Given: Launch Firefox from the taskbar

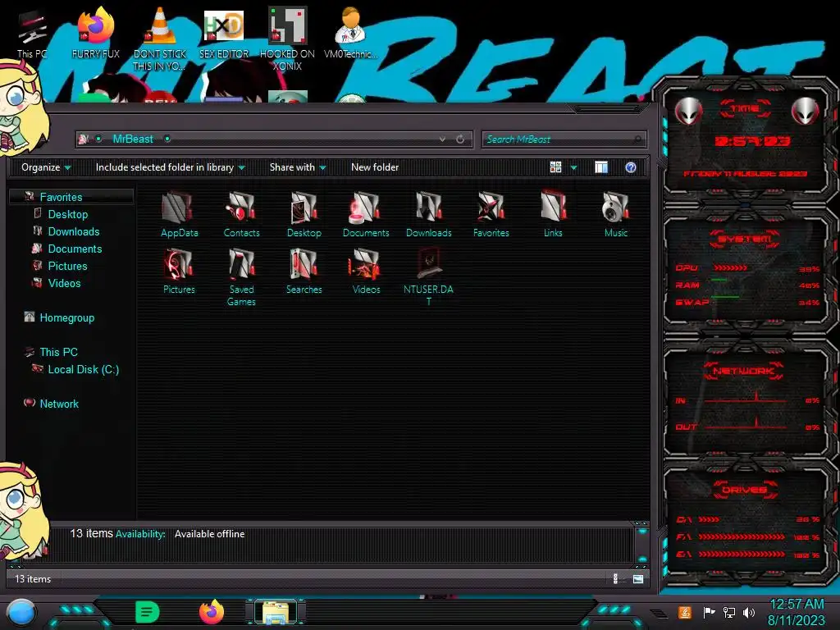Looking at the screenshot, I should (x=212, y=612).
